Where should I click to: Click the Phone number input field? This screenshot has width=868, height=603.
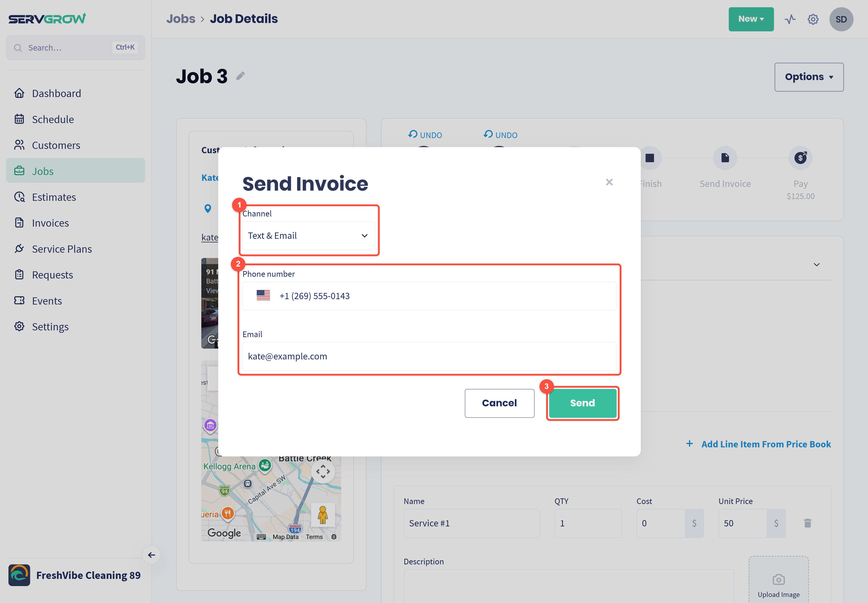click(x=429, y=296)
